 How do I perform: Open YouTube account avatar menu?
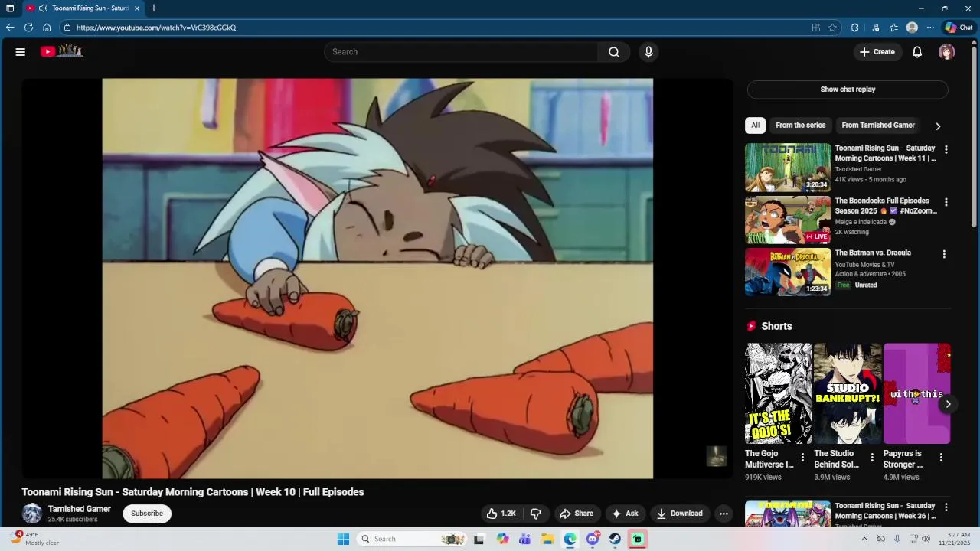click(947, 52)
